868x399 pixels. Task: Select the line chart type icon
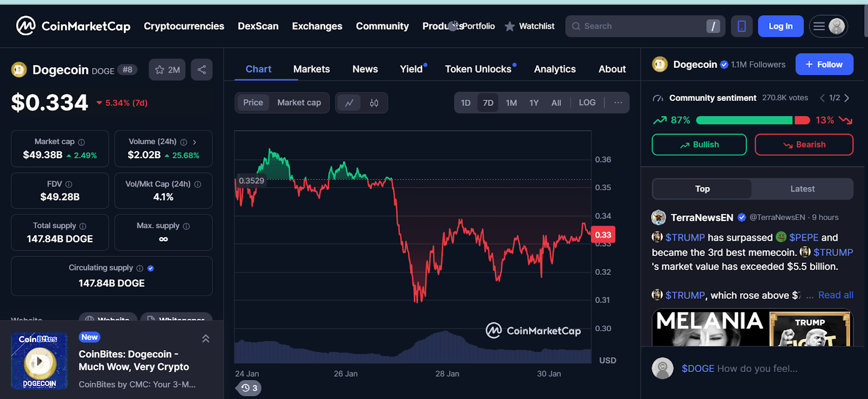(349, 103)
